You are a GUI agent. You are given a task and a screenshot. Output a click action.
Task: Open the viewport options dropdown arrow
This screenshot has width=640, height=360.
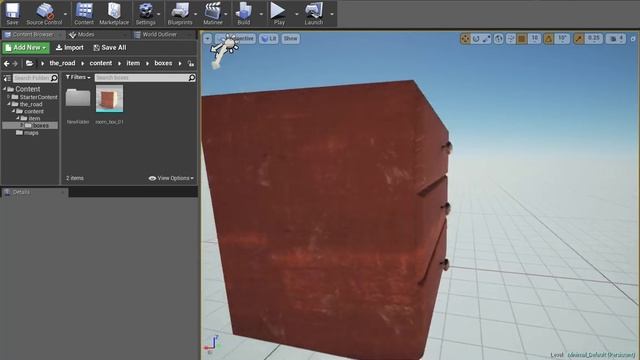click(207, 39)
